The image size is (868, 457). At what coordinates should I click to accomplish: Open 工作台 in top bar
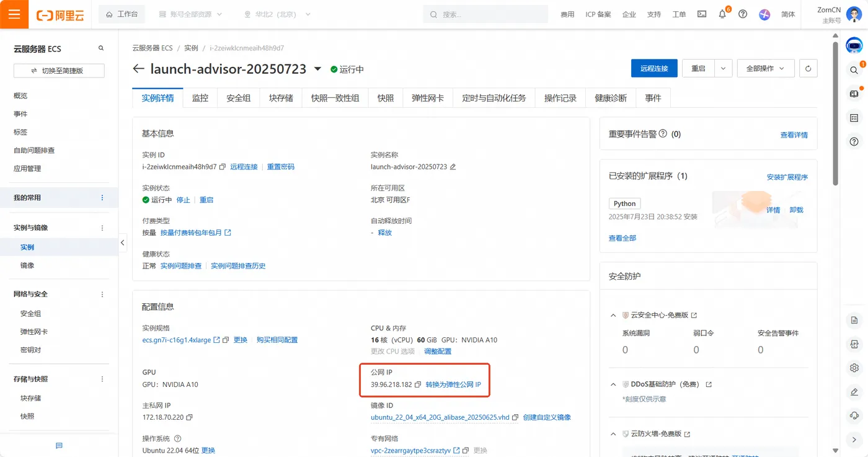tap(122, 14)
